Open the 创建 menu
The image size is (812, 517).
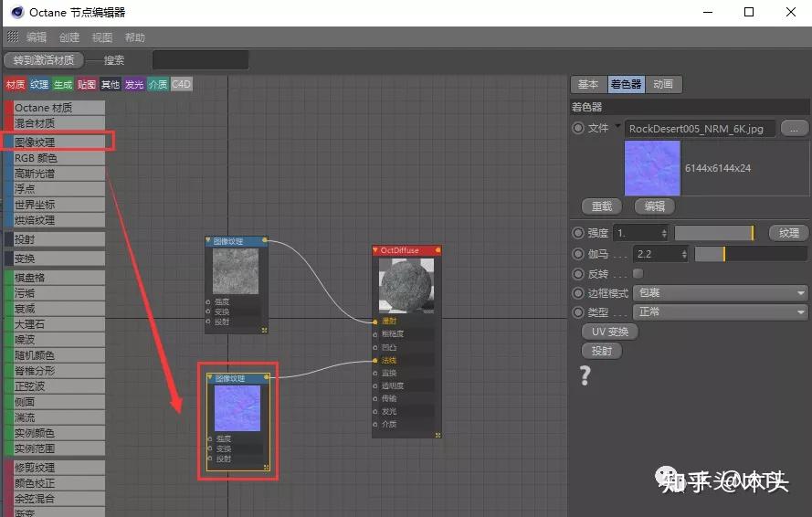pyautogui.click(x=69, y=37)
